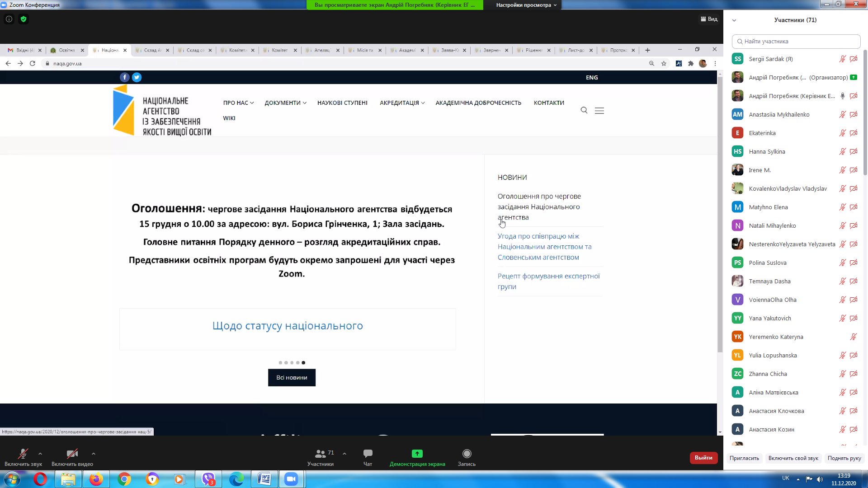Screen dimensions: 868x488
Task: Click the Всі новини button
Action: (x=292, y=378)
